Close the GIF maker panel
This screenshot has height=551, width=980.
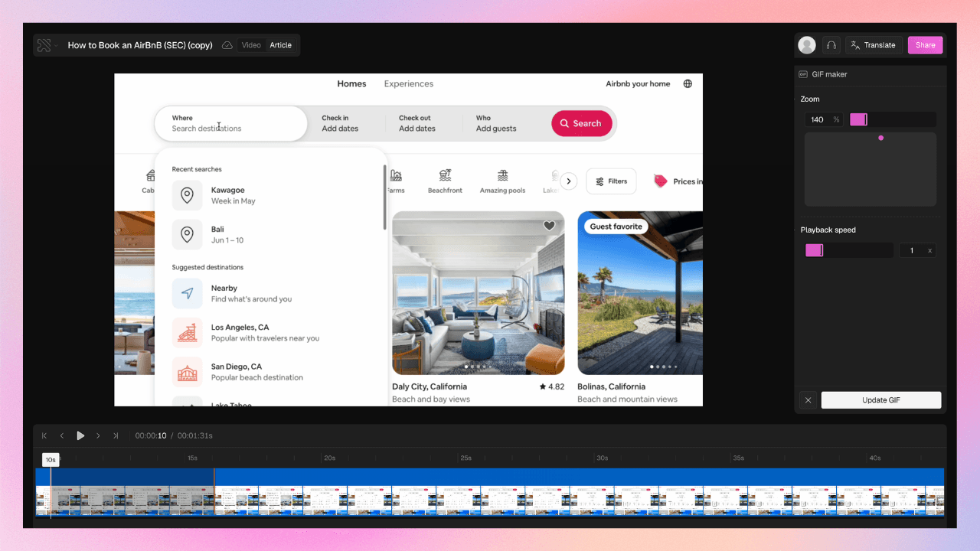tap(808, 400)
